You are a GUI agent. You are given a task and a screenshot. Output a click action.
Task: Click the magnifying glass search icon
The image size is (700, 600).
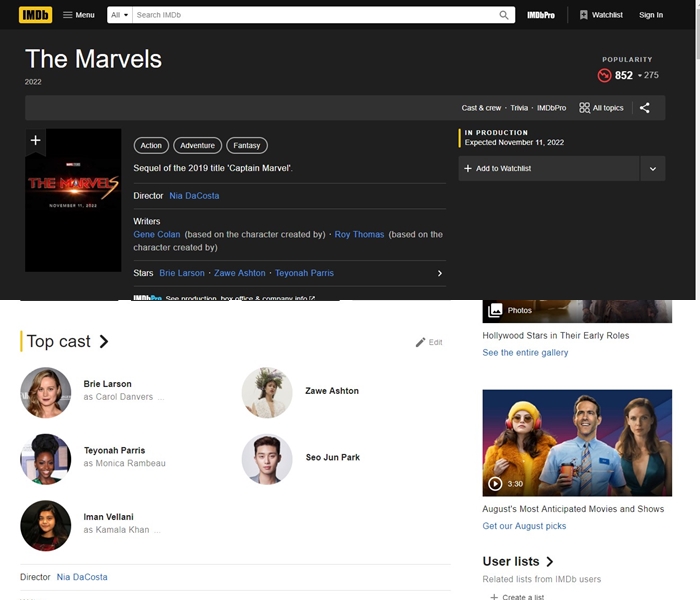tap(504, 15)
